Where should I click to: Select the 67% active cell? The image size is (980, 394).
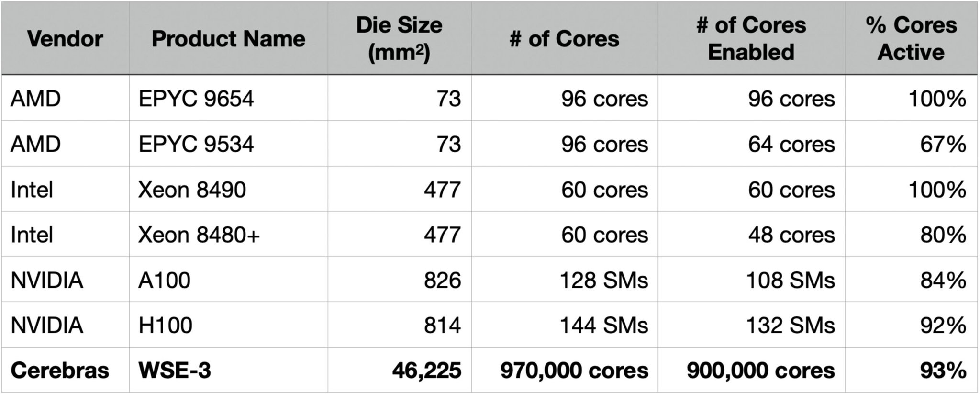click(x=911, y=144)
